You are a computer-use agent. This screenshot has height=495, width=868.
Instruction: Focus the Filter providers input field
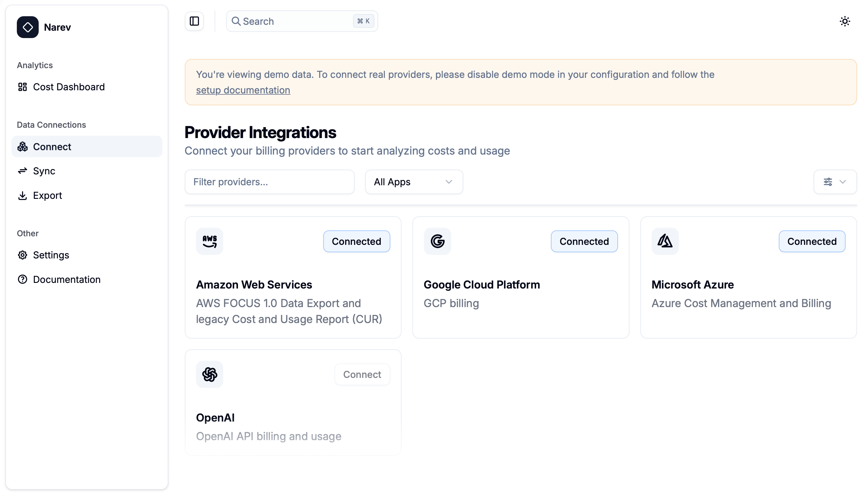click(x=270, y=182)
